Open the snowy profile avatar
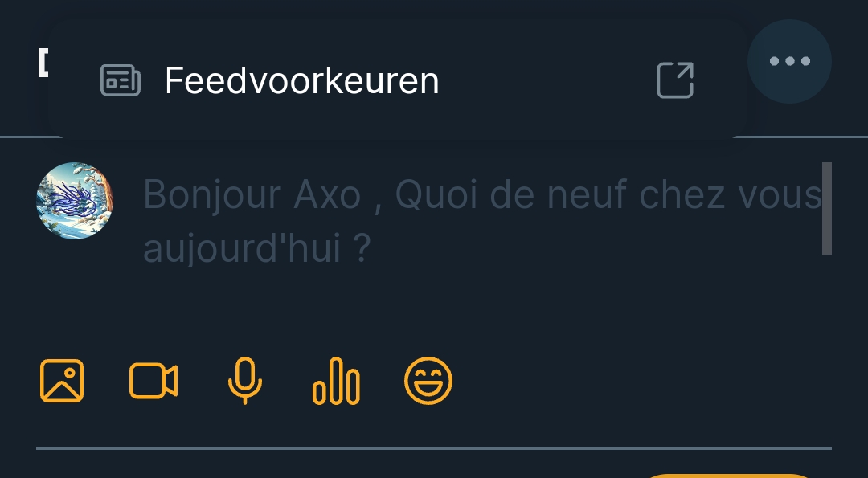Screen dimensions: 868x478 coord(75,201)
